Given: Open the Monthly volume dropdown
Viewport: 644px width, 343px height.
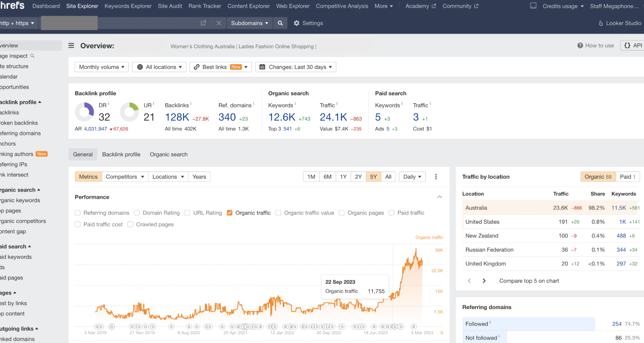Looking at the screenshot, I should [x=102, y=67].
